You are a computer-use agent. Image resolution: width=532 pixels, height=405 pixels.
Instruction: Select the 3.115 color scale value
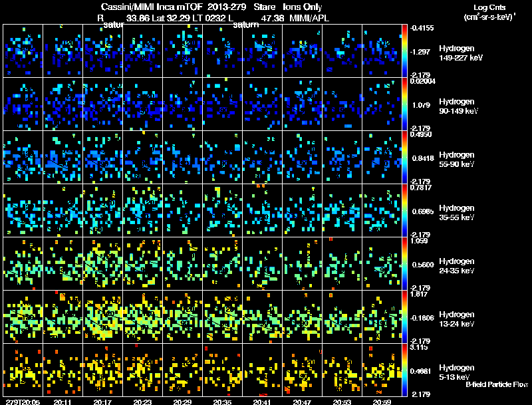click(x=419, y=347)
